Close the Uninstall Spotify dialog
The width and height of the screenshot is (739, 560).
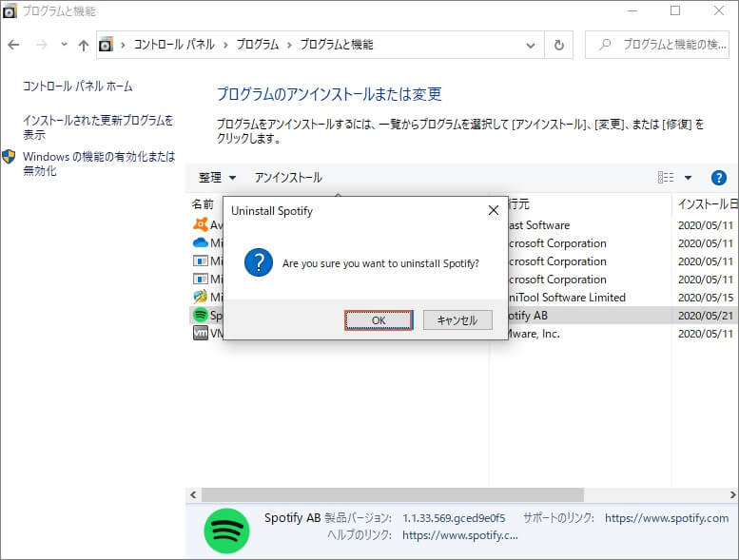pos(494,210)
